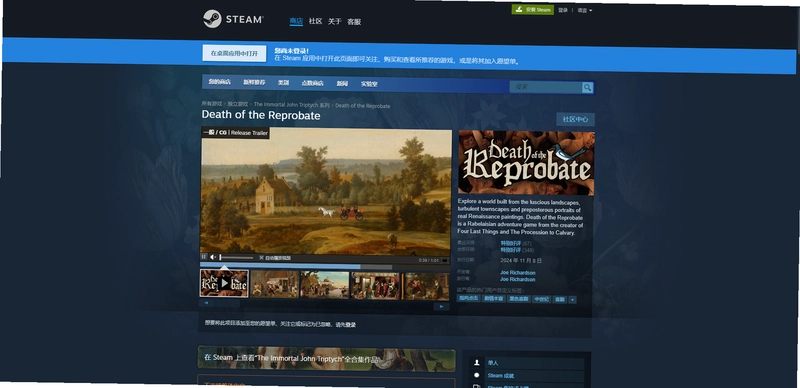
Task: Open 新闻 news menu item
Action: (x=342, y=84)
